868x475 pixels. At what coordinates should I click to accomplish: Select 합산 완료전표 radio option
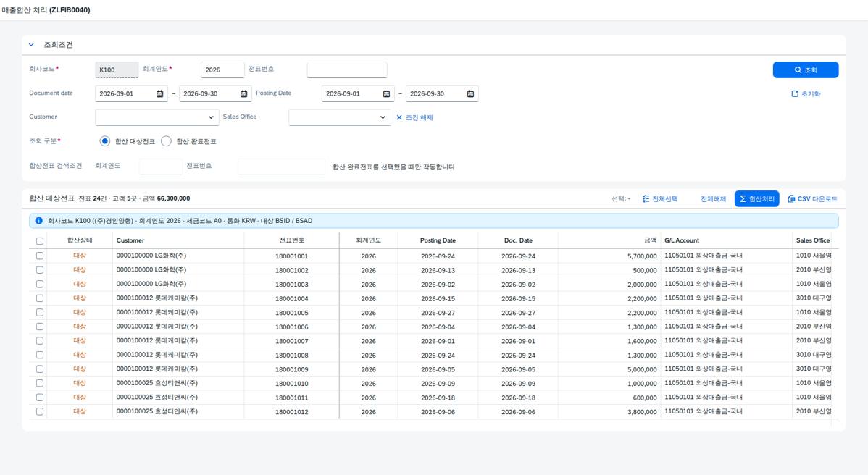click(x=166, y=141)
